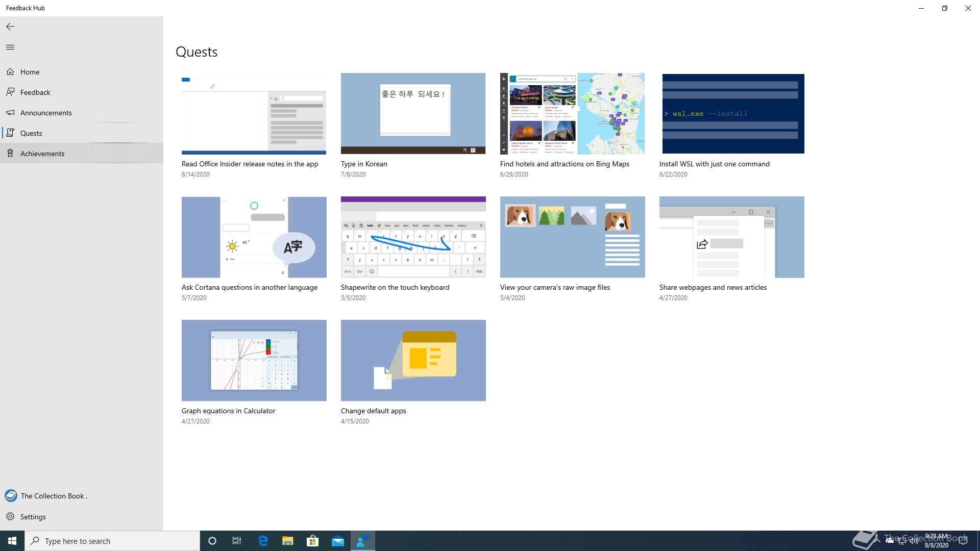Click the Settings gear icon
The width and height of the screenshot is (980, 551).
click(10, 517)
